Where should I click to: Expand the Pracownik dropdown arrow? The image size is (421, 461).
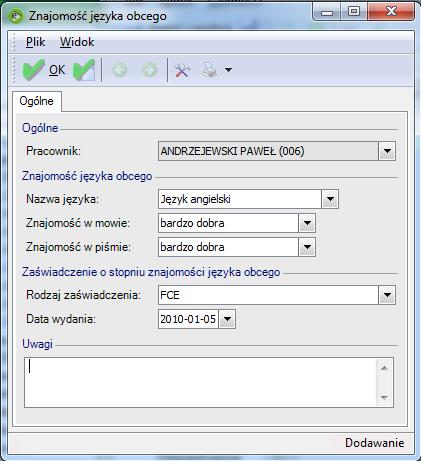click(x=387, y=151)
